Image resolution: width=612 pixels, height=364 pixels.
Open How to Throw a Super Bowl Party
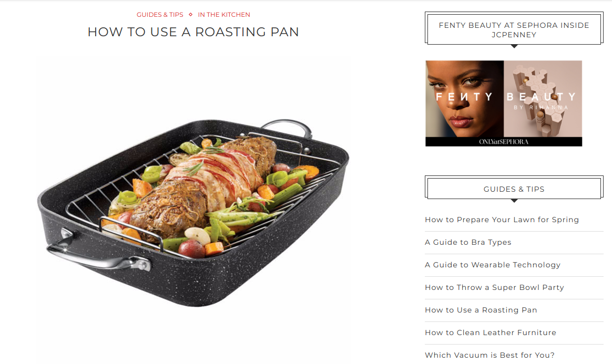[495, 288]
